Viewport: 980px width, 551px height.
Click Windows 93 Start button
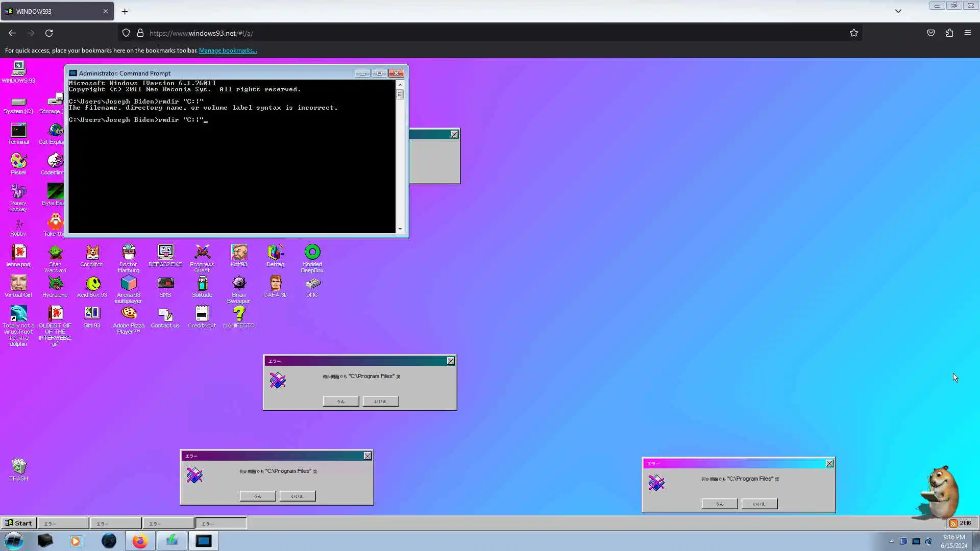18,523
